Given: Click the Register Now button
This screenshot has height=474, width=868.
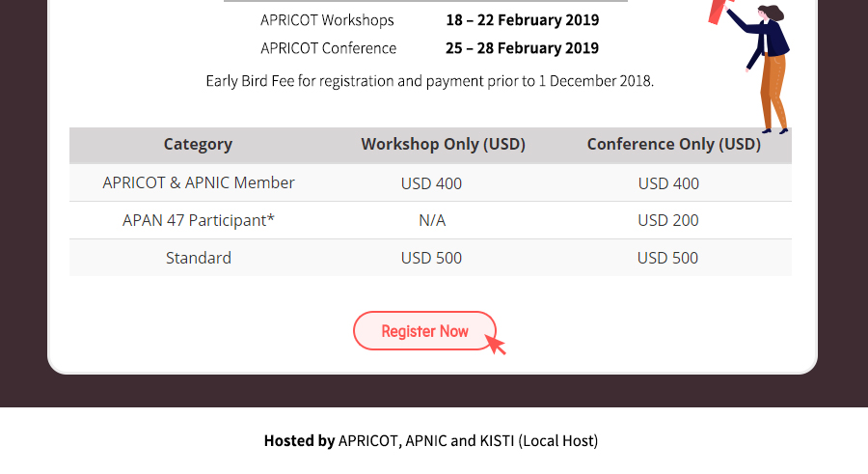Looking at the screenshot, I should tap(424, 331).
